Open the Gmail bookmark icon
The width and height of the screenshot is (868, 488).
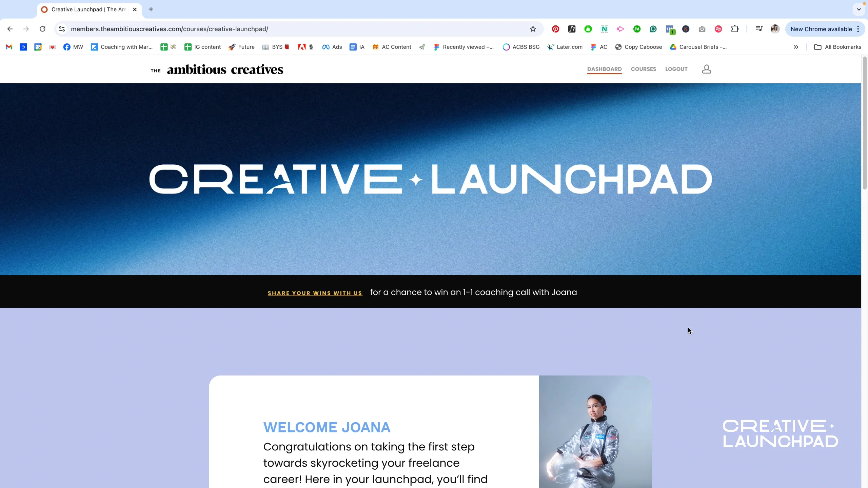[9, 47]
